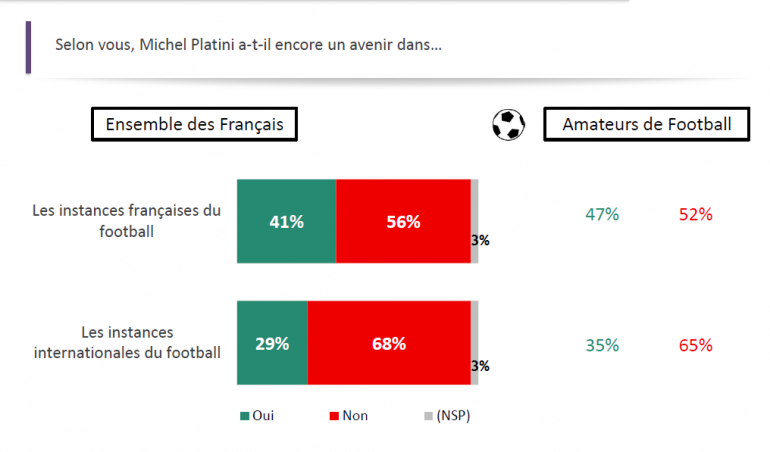This screenshot has height=452, width=770.
Task: Click the green 35% value
Action: (602, 345)
